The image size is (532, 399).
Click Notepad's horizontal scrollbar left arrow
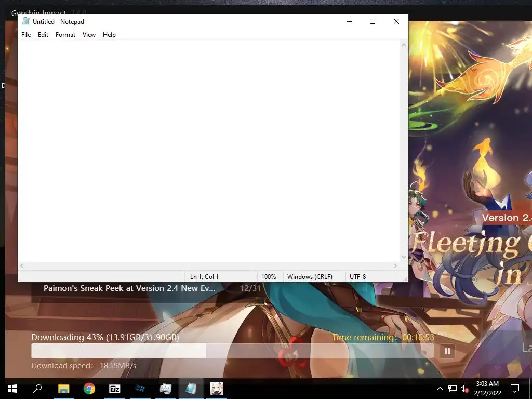(22, 266)
